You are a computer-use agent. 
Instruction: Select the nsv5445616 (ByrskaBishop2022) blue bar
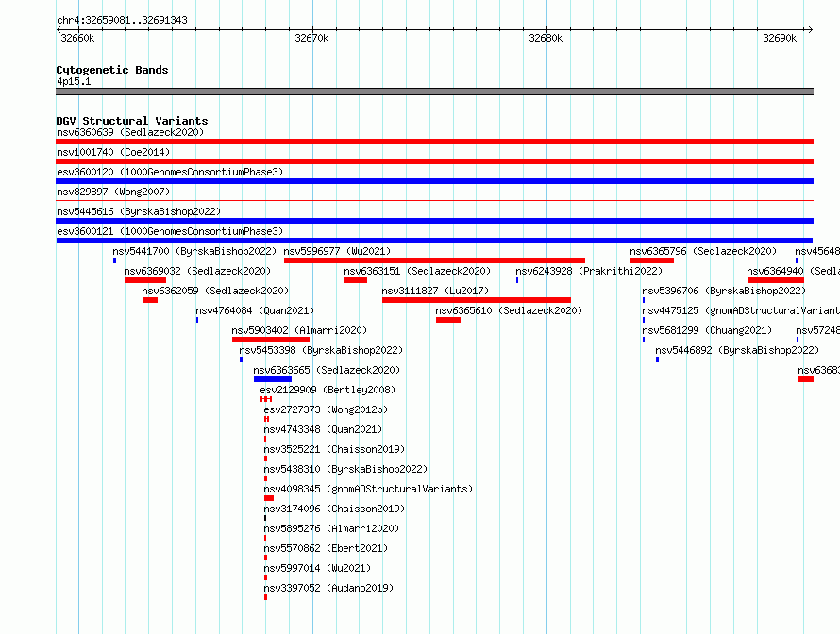tap(434, 221)
